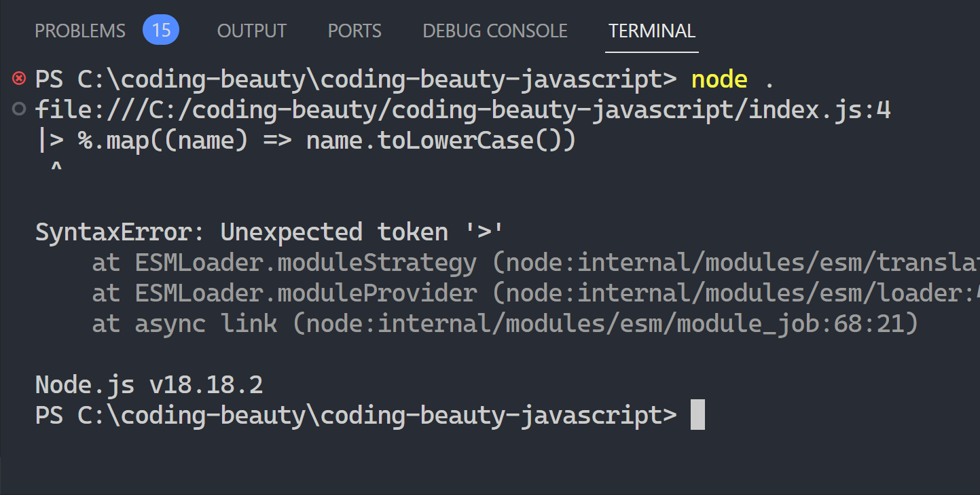Viewport: 980px width, 495px height.
Task: Click the gray circle command decoration
Action: click(x=19, y=109)
